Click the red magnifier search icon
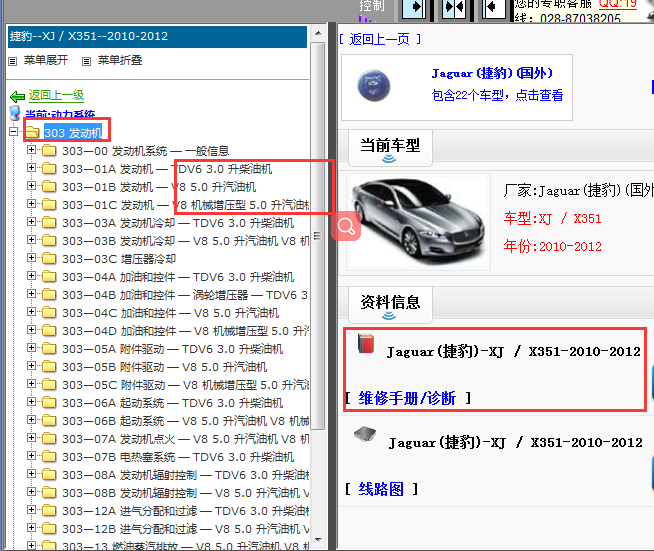The height and width of the screenshot is (551, 654). click(x=346, y=226)
